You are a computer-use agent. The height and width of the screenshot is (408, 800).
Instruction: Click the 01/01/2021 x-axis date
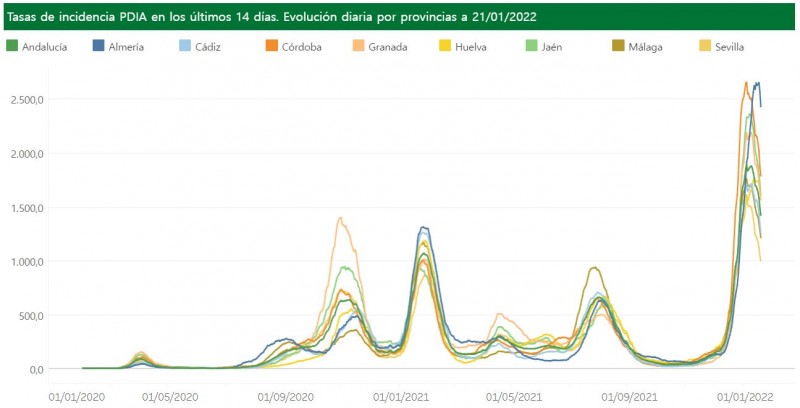[x=401, y=397]
